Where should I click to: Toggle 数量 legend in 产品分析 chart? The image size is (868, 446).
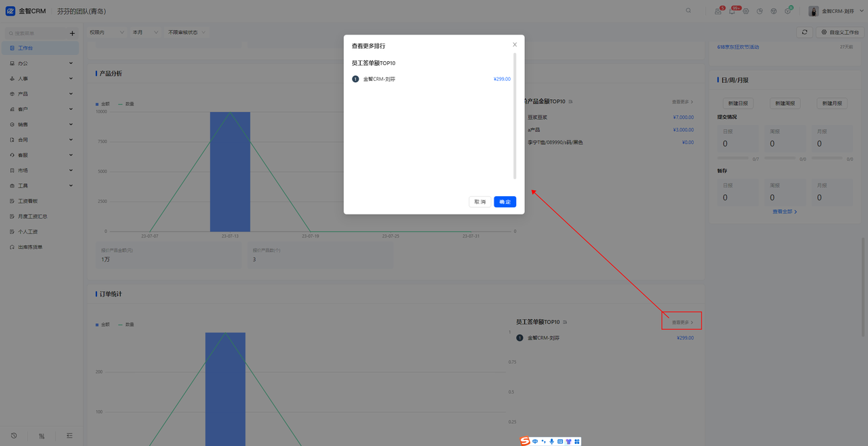(126, 104)
